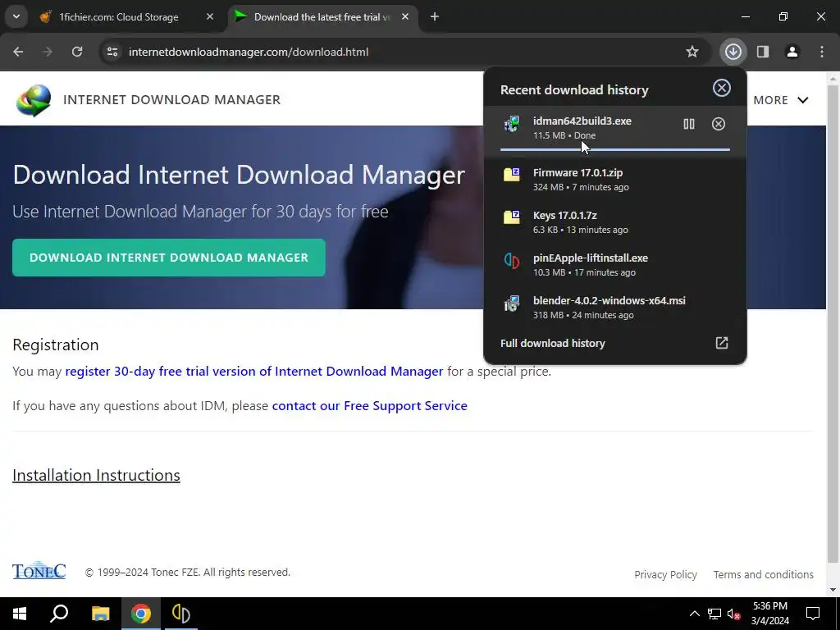Open a new browser tab

tap(435, 16)
